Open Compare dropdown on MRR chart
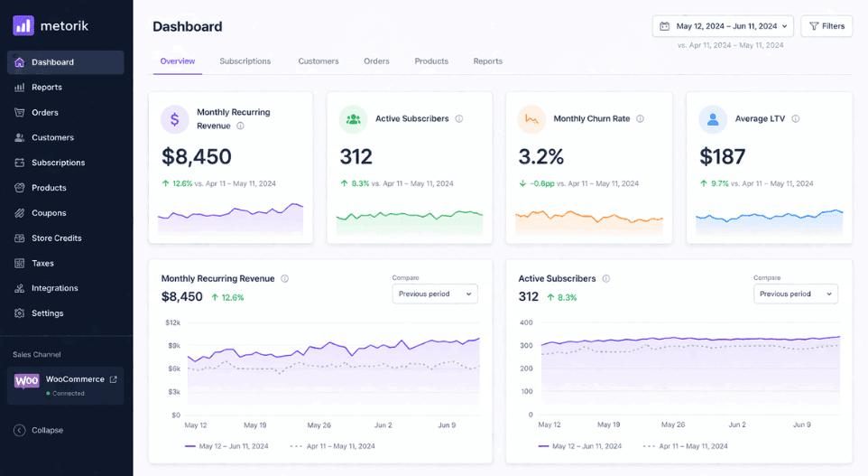Viewport: 868px width, 476px height. tap(435, 294)
